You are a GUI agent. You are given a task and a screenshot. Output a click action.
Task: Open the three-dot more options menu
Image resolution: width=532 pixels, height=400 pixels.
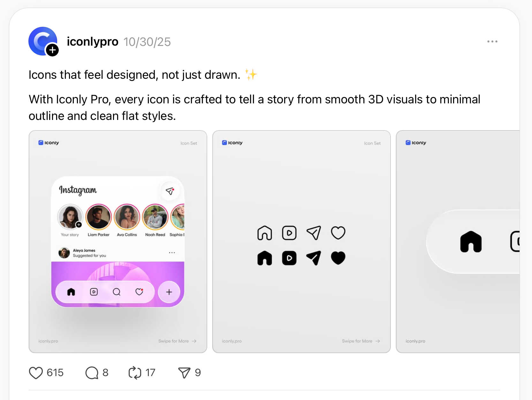pyautogui.click(x=492, y=41)
